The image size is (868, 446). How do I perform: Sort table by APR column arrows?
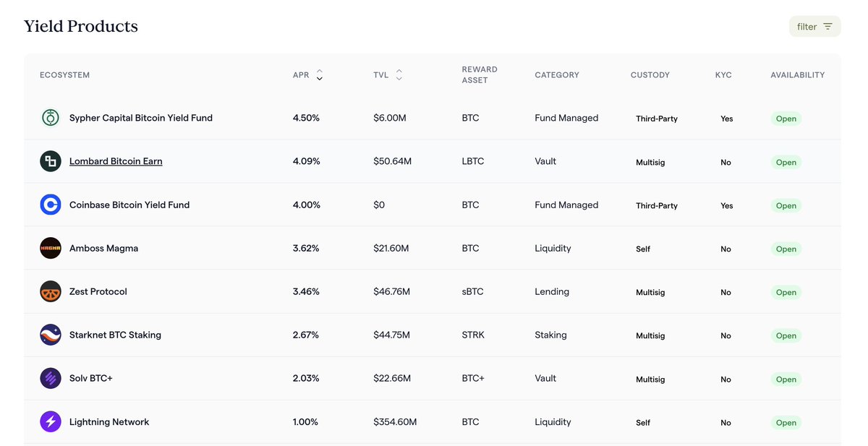320,74
